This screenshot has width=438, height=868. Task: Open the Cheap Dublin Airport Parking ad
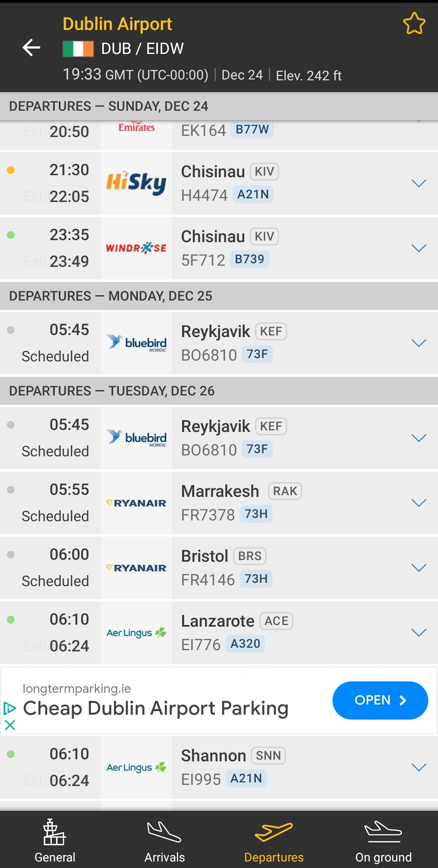380,700
